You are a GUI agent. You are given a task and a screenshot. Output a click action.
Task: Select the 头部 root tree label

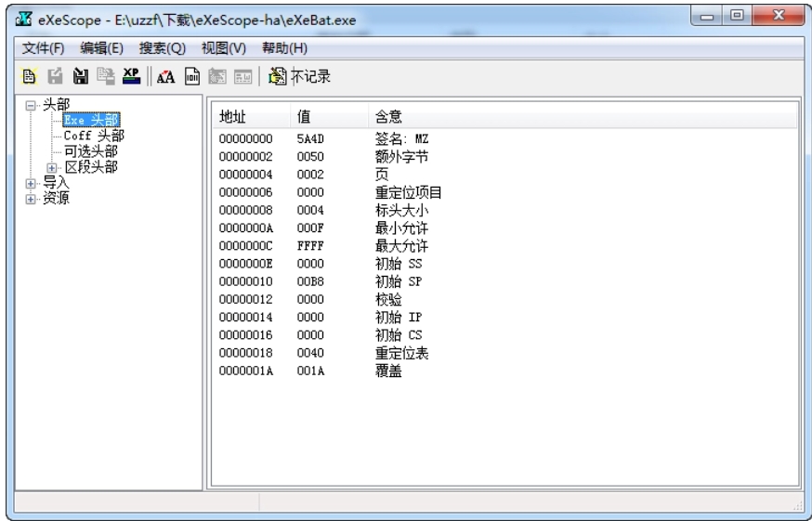[56, 105]
